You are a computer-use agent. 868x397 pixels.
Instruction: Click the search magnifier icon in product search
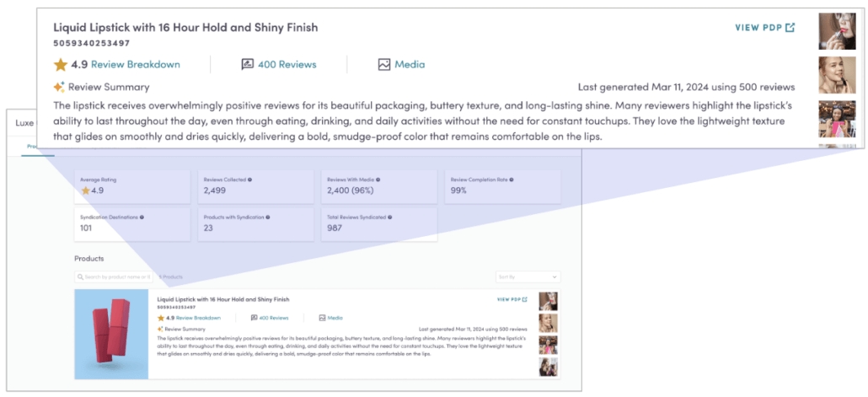coord(80,276)
